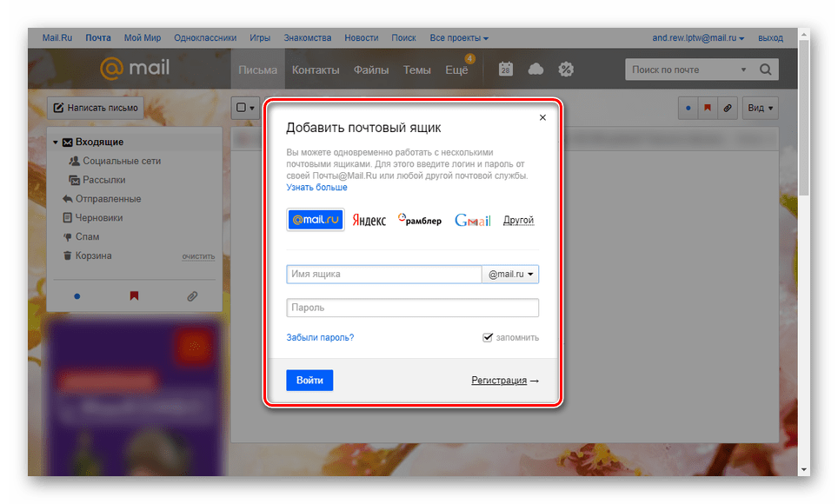Open Игры in top bar
The height and width of the screenshot is (504, 838).
260,38
